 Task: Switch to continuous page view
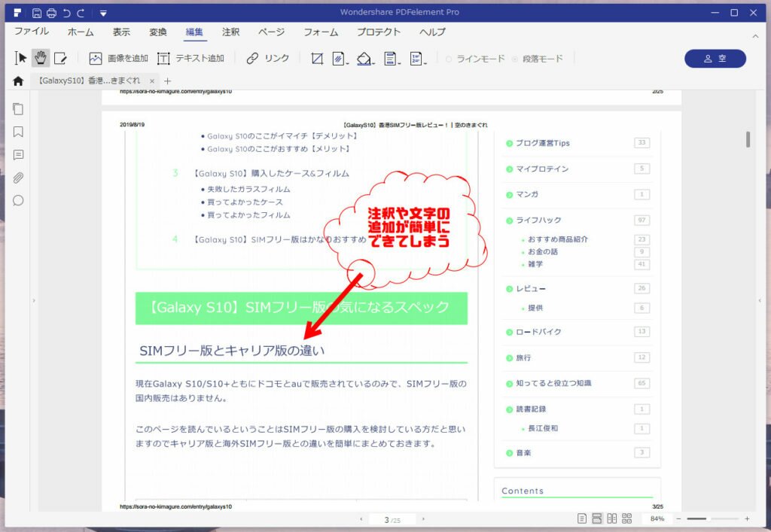point(597,518)
